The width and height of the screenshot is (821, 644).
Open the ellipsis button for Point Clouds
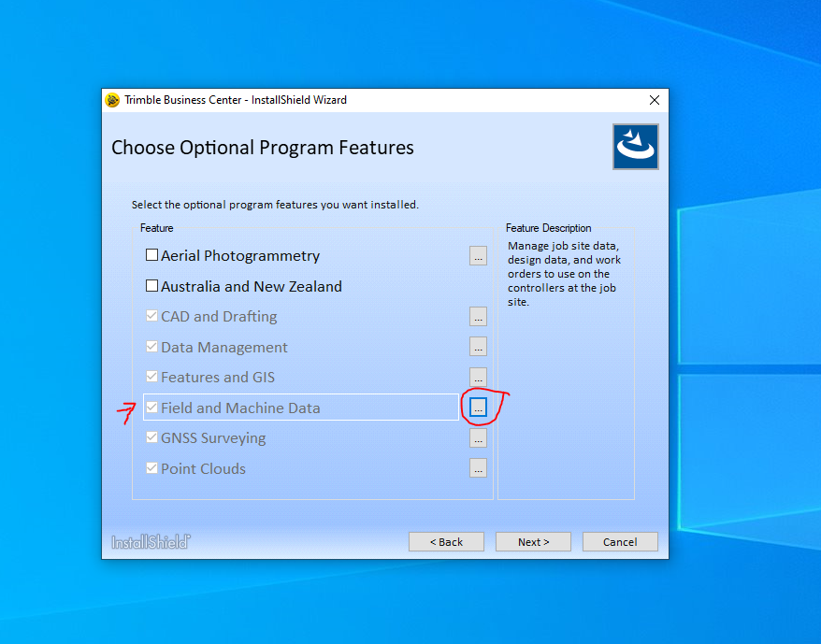pos(478,468)
